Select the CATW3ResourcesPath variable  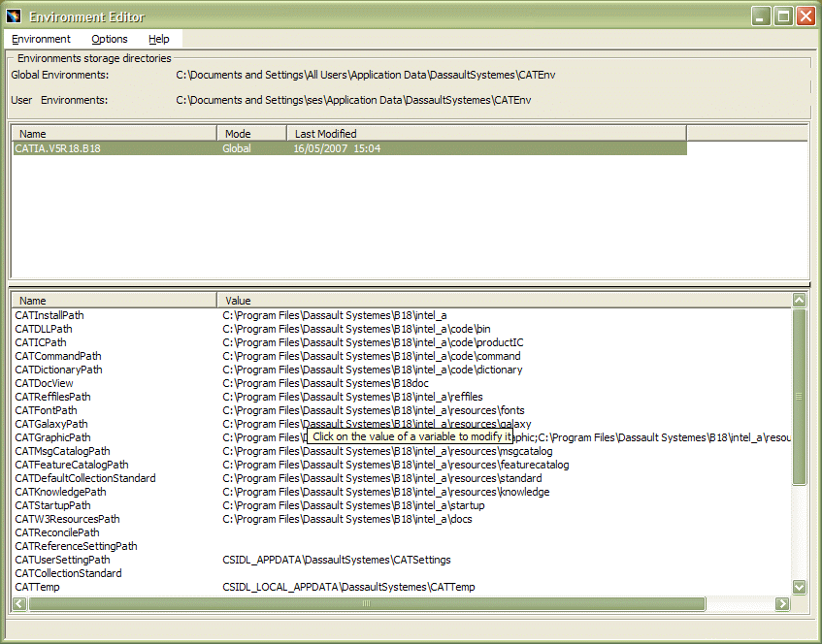click(x=67, y=519)
